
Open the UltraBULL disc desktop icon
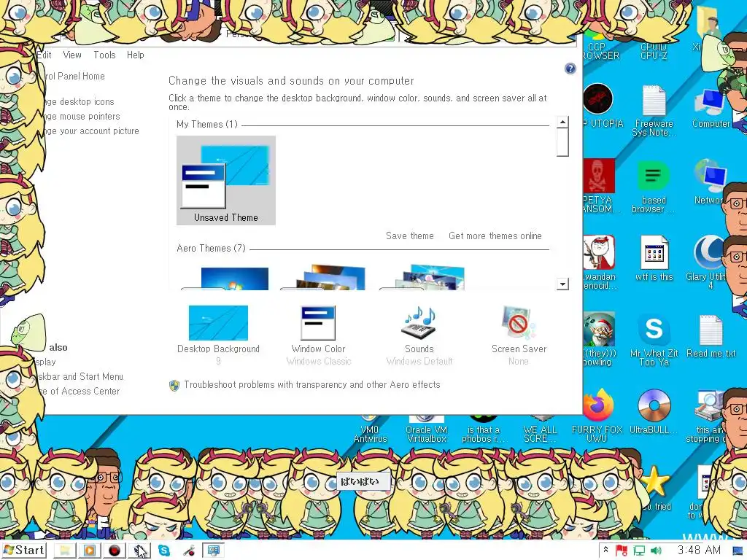[x=654, y=405]
